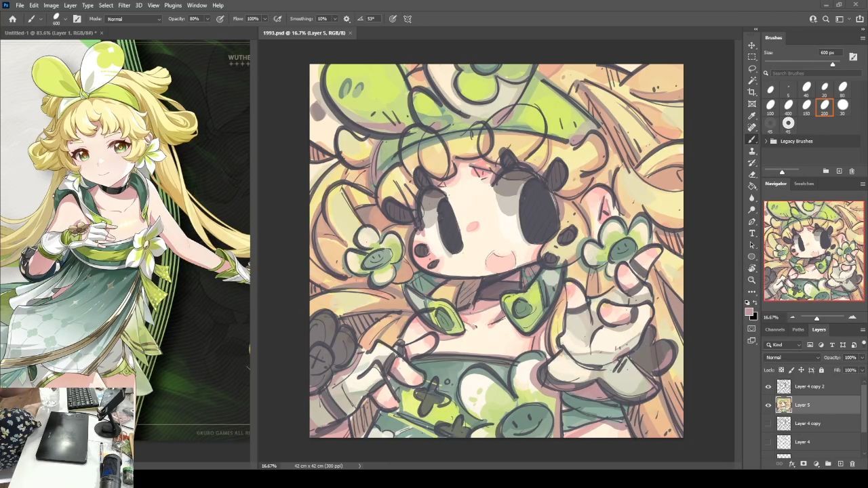Select the Frame tool
Image resolution: width=868 pixels, height=488 pixels.
pos(751,104)
